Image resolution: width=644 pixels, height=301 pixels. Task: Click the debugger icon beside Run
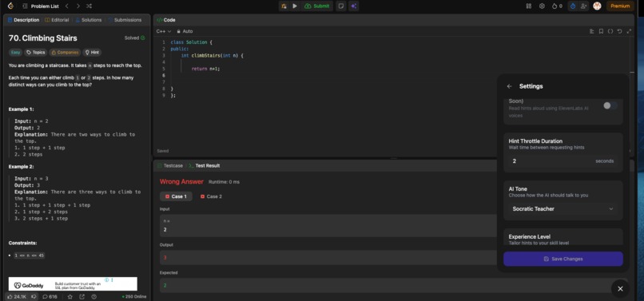click(284, 6)
